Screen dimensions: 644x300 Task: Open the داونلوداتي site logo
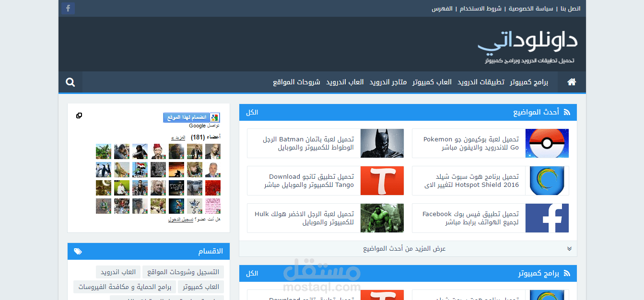pyautogui.click(x=528, y=48)
